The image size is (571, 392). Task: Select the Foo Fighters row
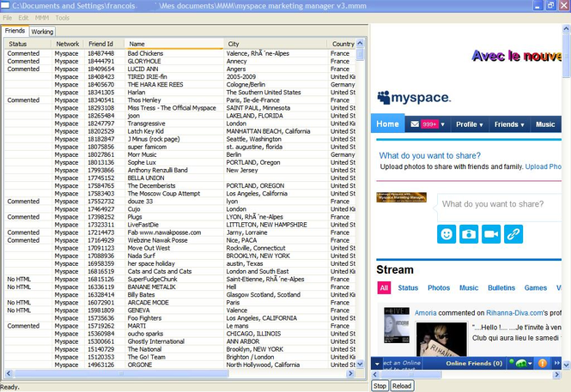click(180, 318)
